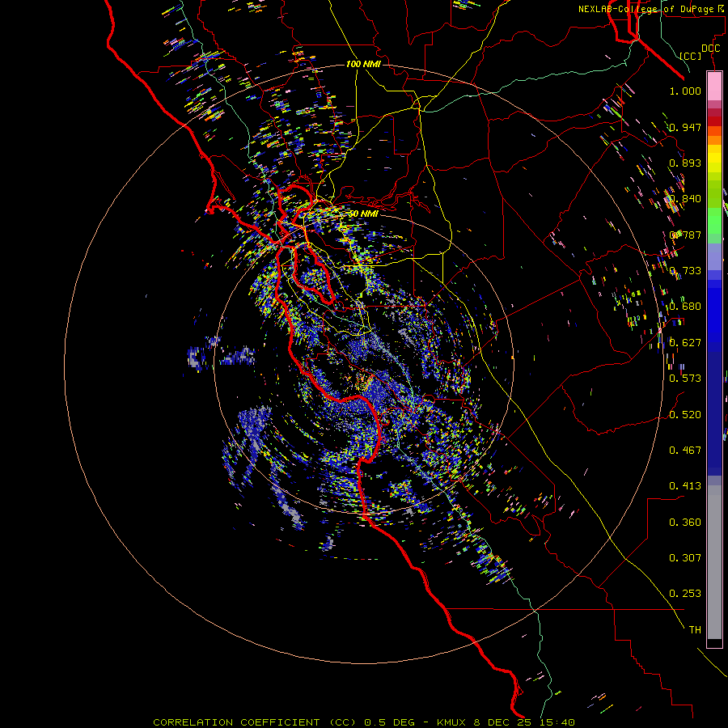Click the red legend color band
Screen dimensions: 728x728
click(x=714, y=121)
